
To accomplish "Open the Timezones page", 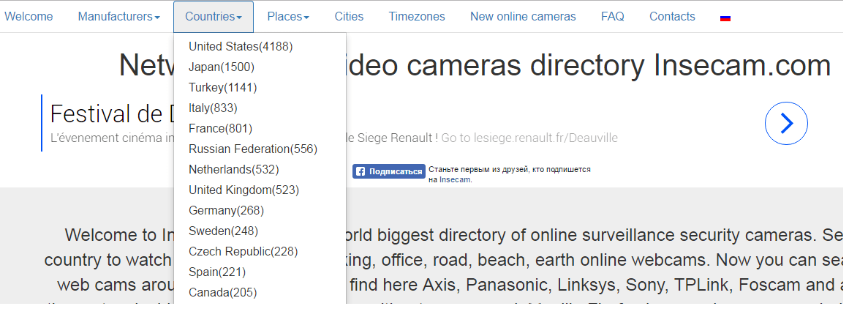I will pyautogui.click(x=416, y=17).
